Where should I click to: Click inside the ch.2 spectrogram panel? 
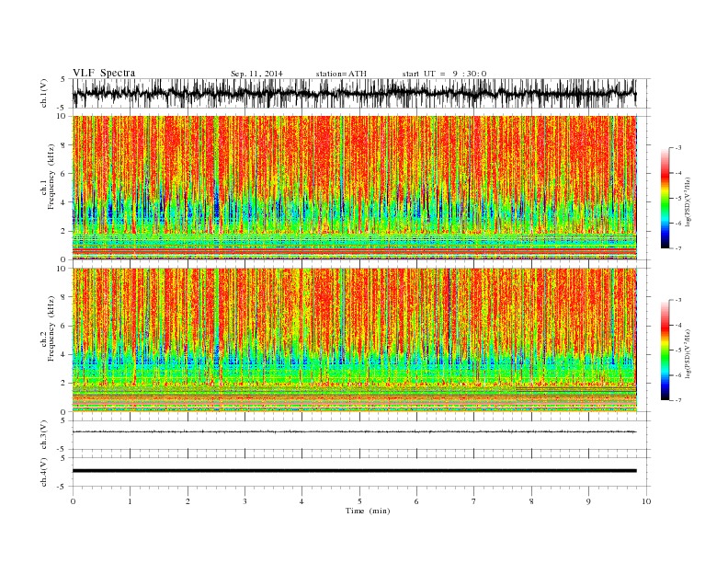(354, 340)
